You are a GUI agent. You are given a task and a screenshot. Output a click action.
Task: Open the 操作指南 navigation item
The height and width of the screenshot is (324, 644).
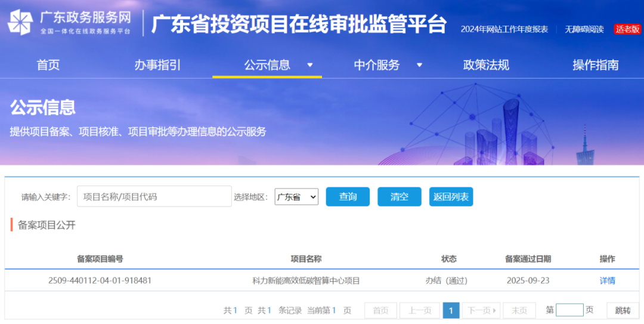pos(595,65)
